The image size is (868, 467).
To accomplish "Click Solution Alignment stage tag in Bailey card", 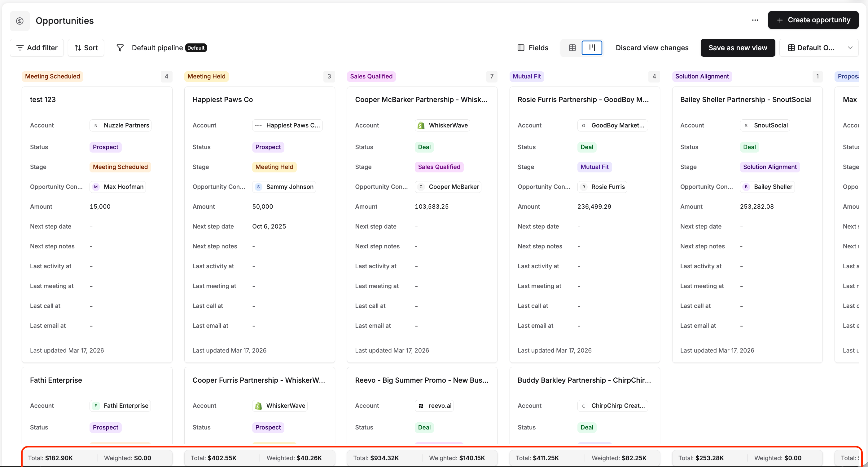I will pyautogui.click(x=769, y=167).
